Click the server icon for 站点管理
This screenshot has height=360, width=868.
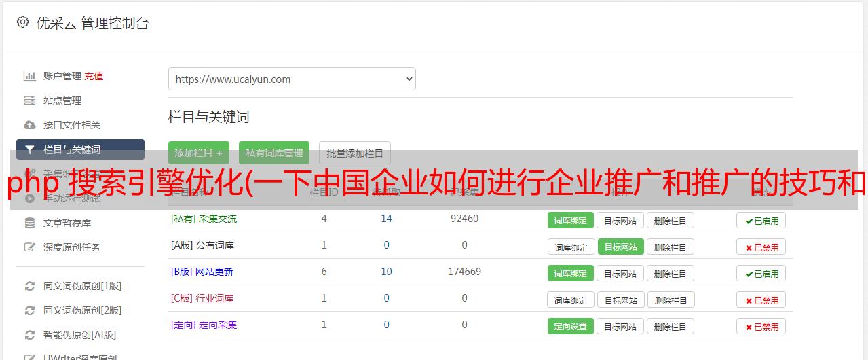(30, 101)
